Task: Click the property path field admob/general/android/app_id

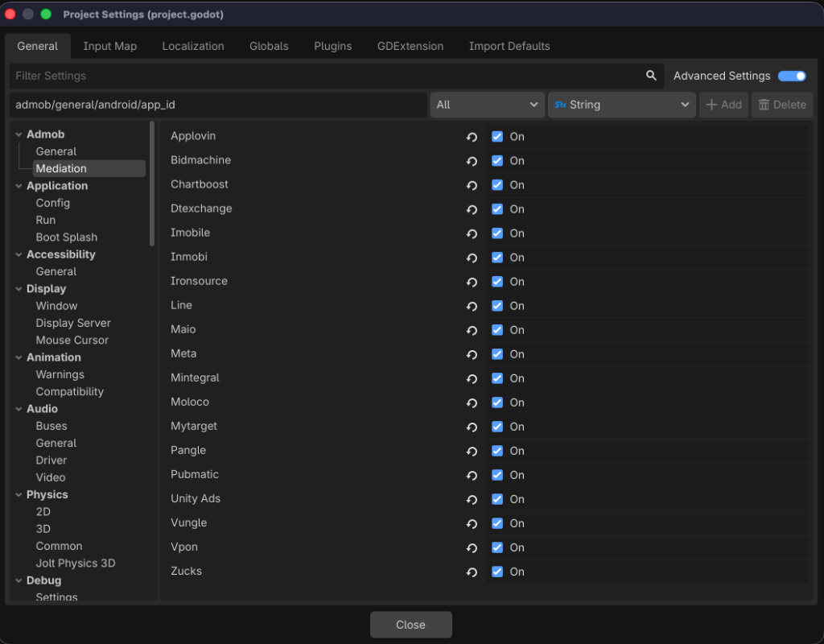Action: 218,105
